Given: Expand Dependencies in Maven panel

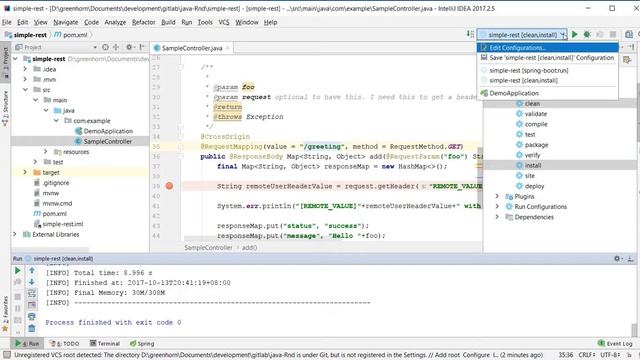Looking at the screenshot, I should click(497, 217).
